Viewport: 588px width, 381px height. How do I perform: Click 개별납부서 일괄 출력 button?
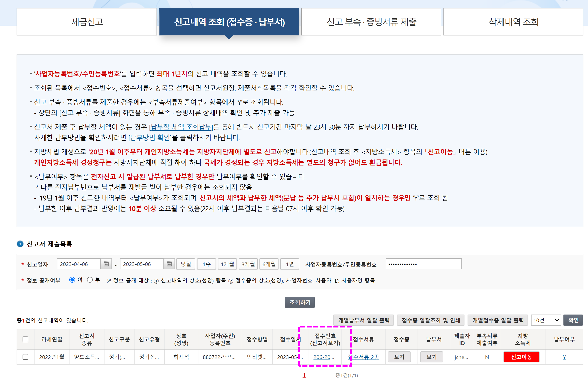[x=364, y=320]
